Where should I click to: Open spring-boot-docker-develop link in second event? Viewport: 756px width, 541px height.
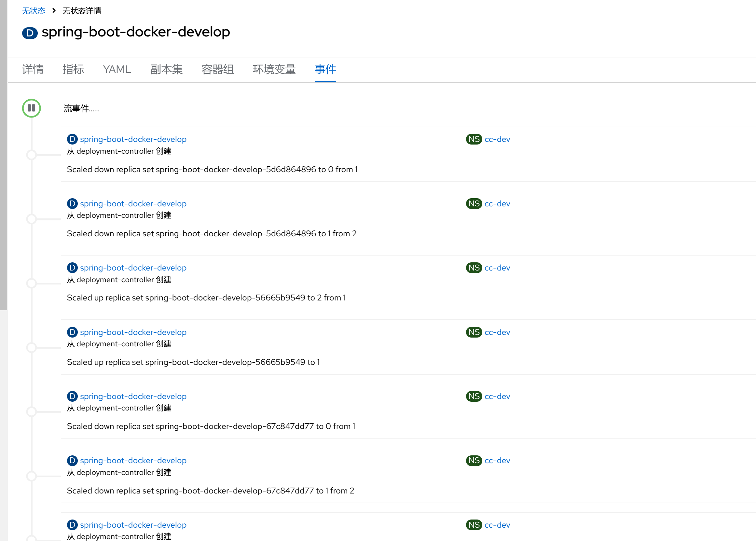click(133, 203)
